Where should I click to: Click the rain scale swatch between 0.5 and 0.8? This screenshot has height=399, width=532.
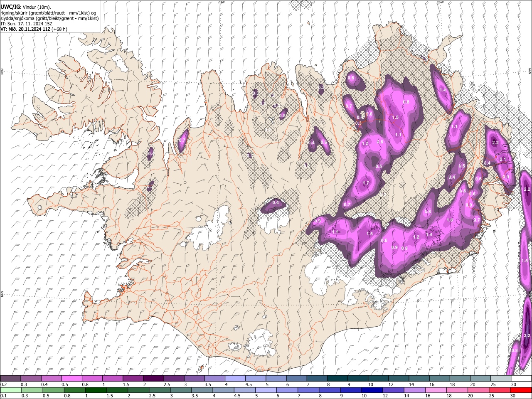click(54, 390)
